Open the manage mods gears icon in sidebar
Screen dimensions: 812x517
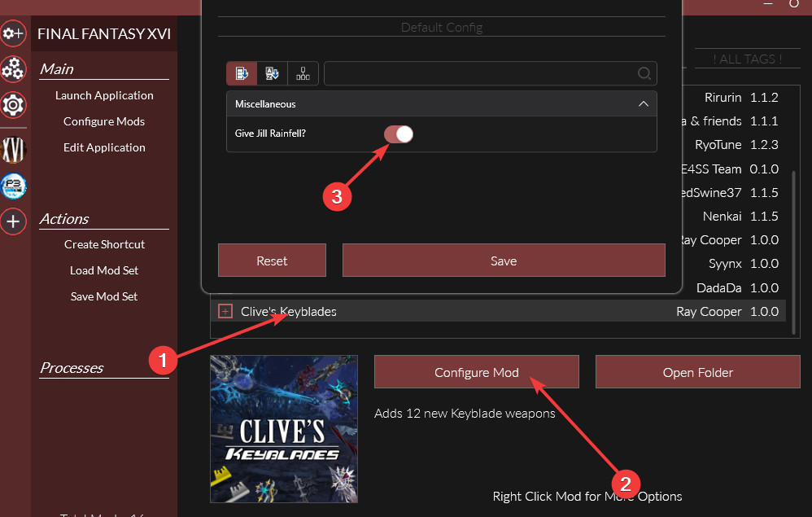[x=13, y=69]
